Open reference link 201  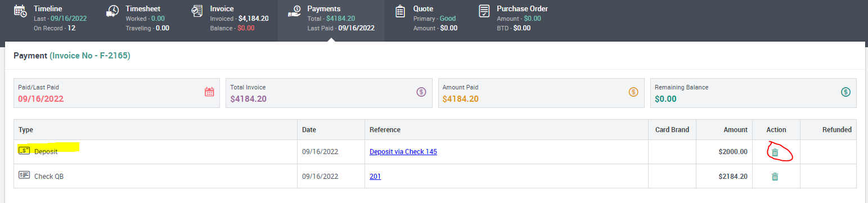(375, 177)
